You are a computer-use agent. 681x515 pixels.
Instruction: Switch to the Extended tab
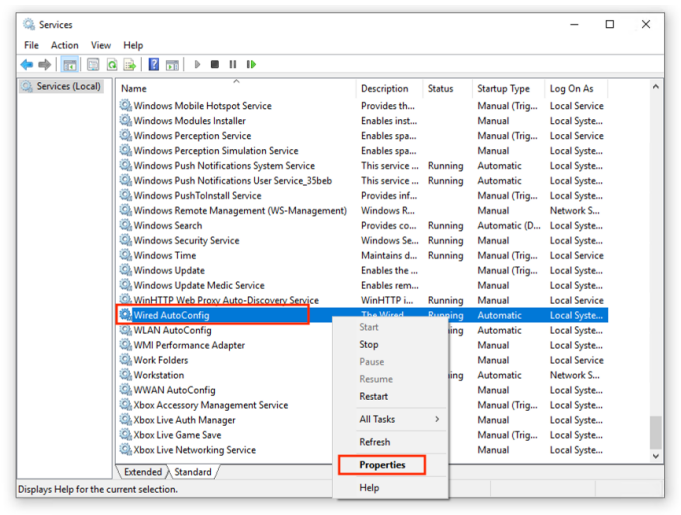(x=143, y=472)
